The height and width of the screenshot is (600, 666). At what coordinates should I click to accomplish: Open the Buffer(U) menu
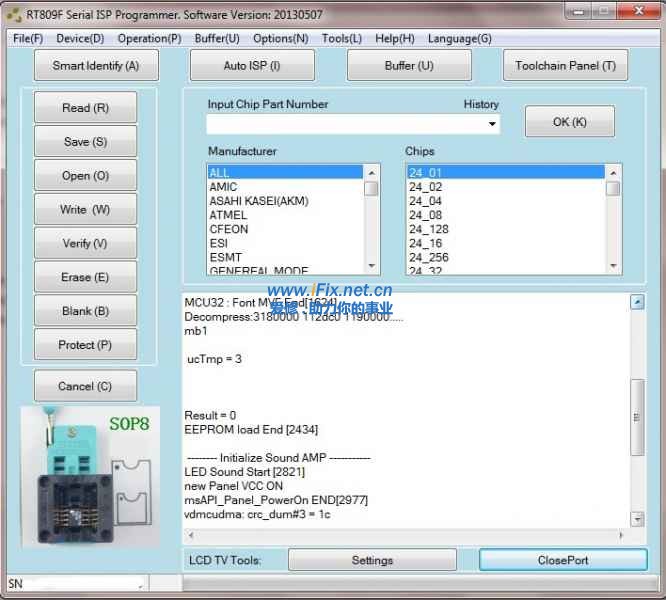tap(217, 39)
